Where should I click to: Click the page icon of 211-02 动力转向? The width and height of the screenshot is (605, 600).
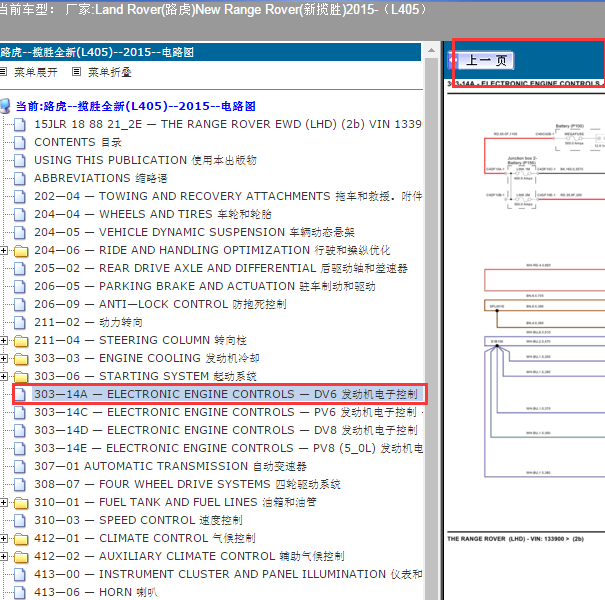point(20,322)
